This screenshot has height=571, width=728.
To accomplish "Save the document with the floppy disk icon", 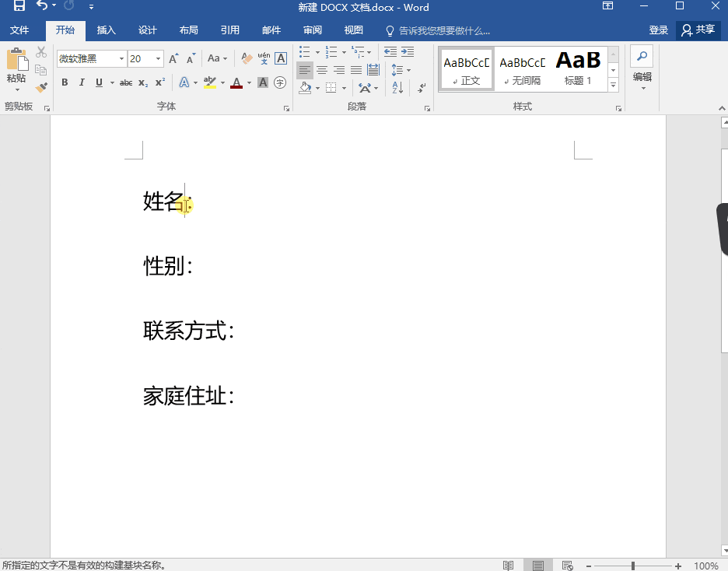I will (19, 7).
